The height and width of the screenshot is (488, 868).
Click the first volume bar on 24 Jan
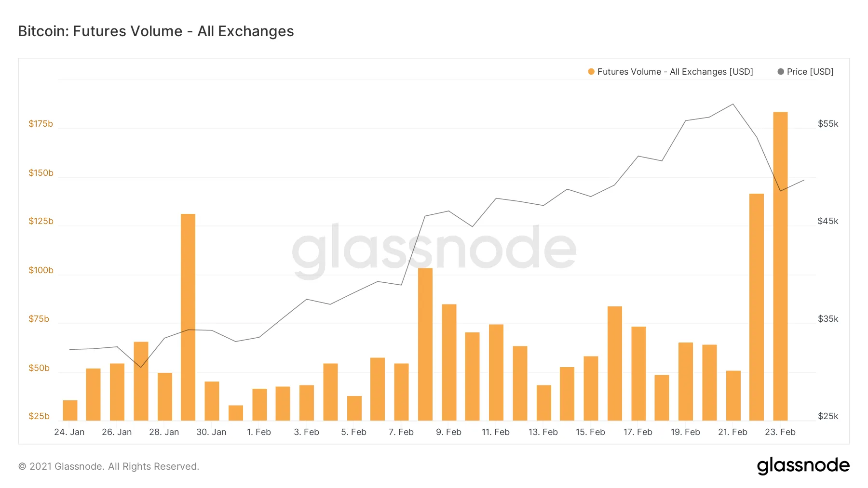pos(70,410)
